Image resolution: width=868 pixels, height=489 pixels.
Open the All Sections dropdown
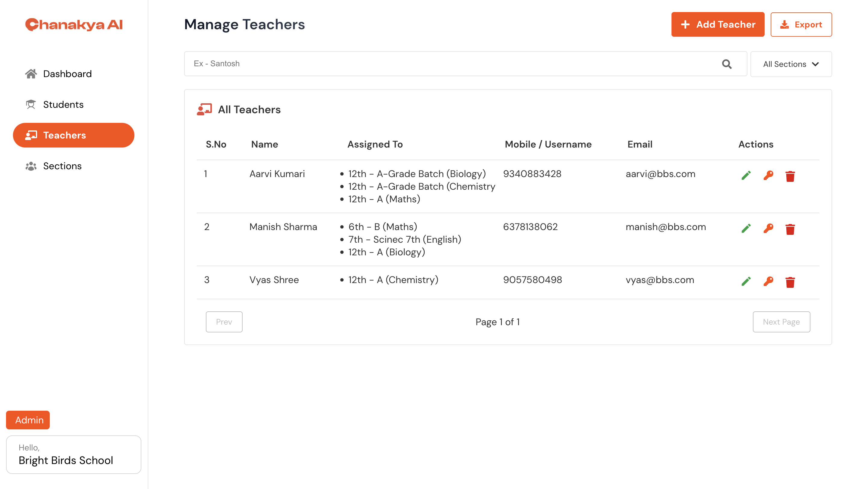[791, 64]
